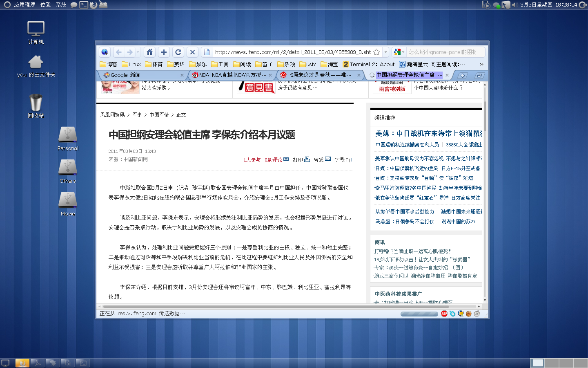
Task: Click the URL address field
Action: click(x=292, y=52)
